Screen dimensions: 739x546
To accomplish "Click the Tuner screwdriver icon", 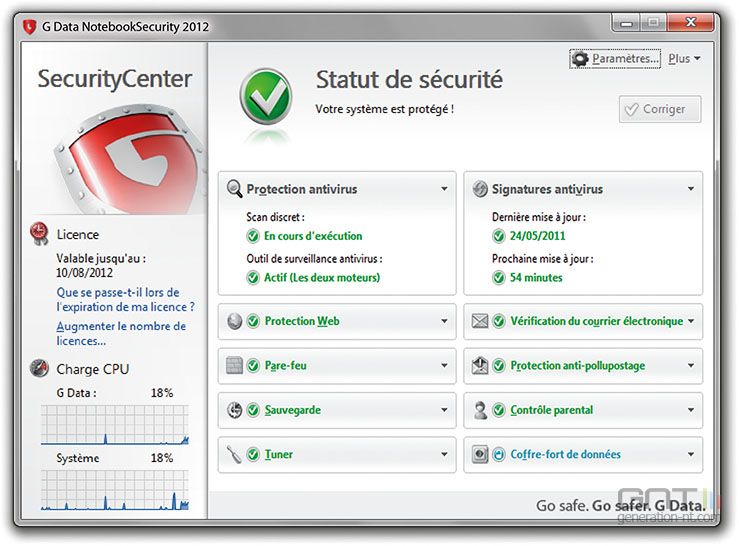I will pos(234,454).
